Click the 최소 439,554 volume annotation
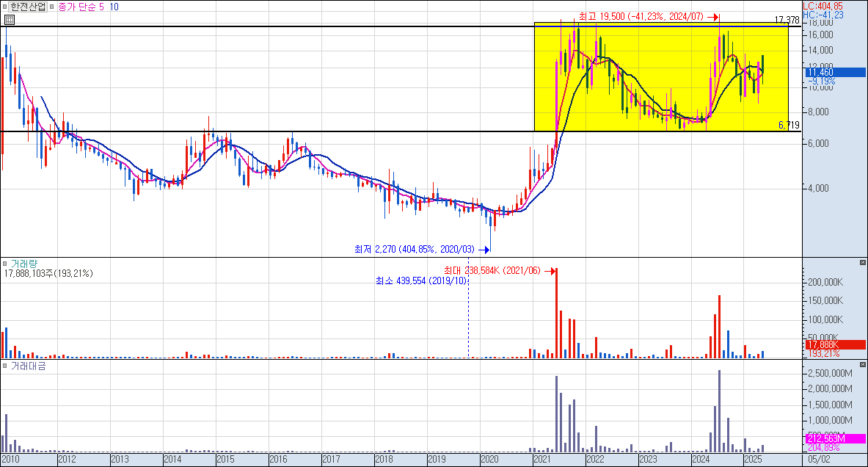This screenshot has height=467, width=868. [x=421, y=281]
